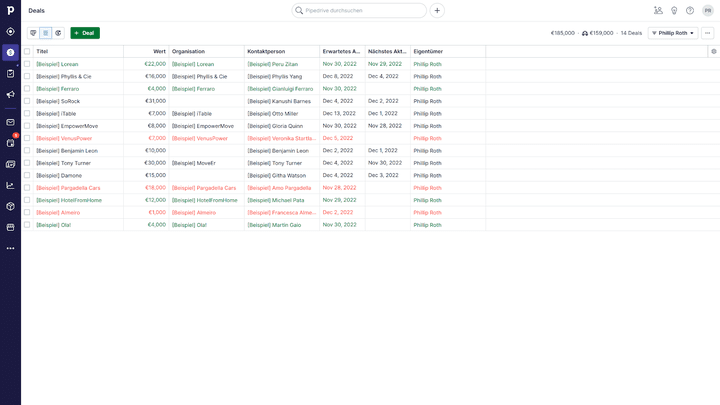
Task: Open the Sales Assistant lightbulb icon
Action: 674,11
